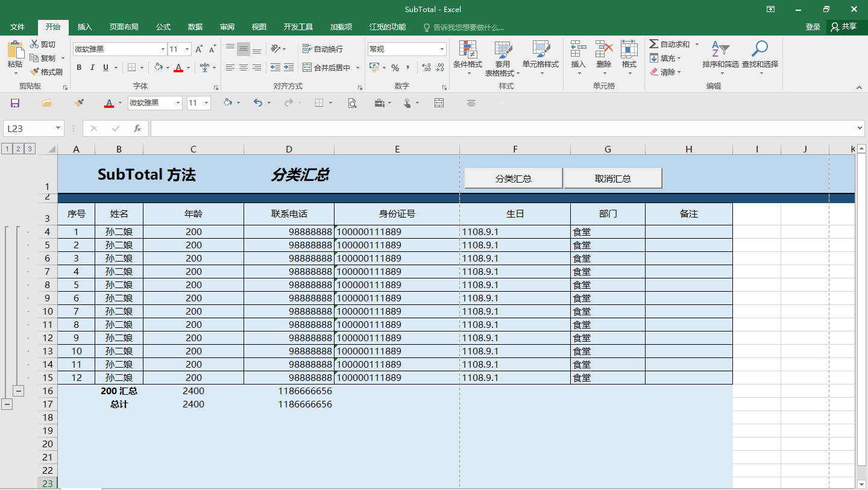
Task: Switch to the Data (数据) tab
Action: tap(195, 27)
